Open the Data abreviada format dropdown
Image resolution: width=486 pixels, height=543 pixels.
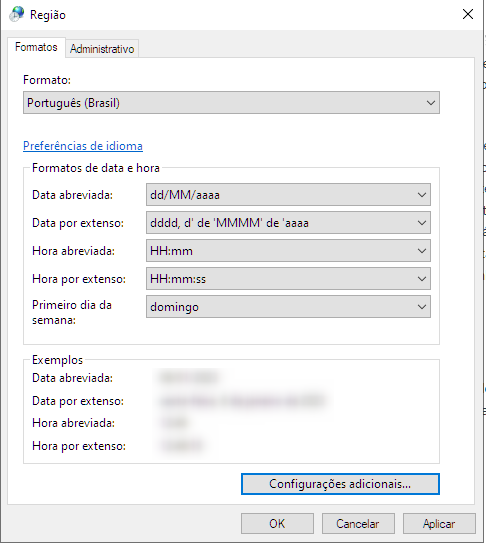point(288,195)
